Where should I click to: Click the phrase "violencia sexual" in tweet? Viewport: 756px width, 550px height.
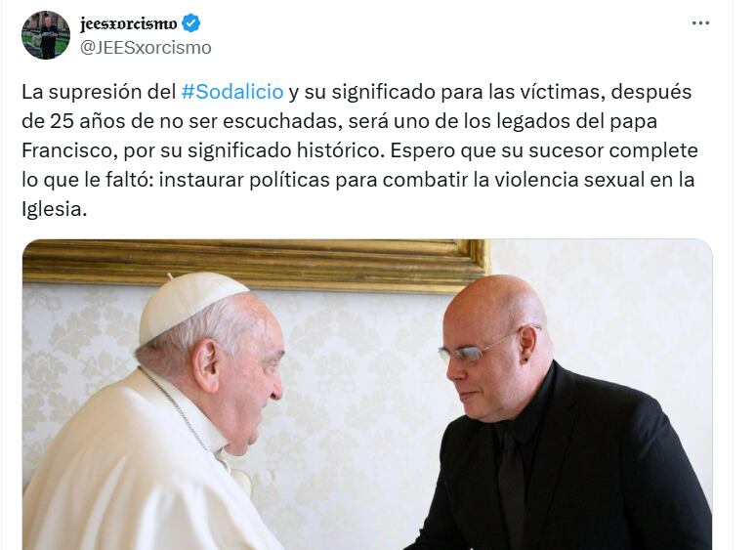[x=559, y=180]
